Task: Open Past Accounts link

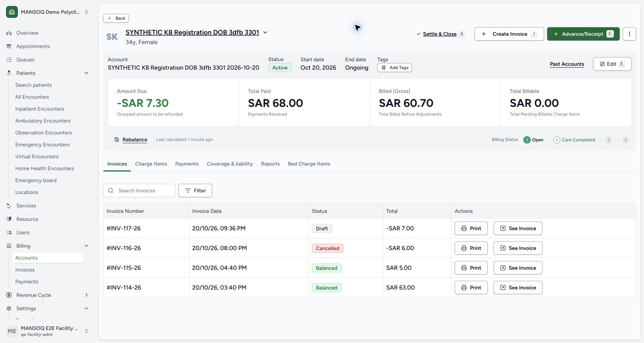Action: (x=567, y=64)
